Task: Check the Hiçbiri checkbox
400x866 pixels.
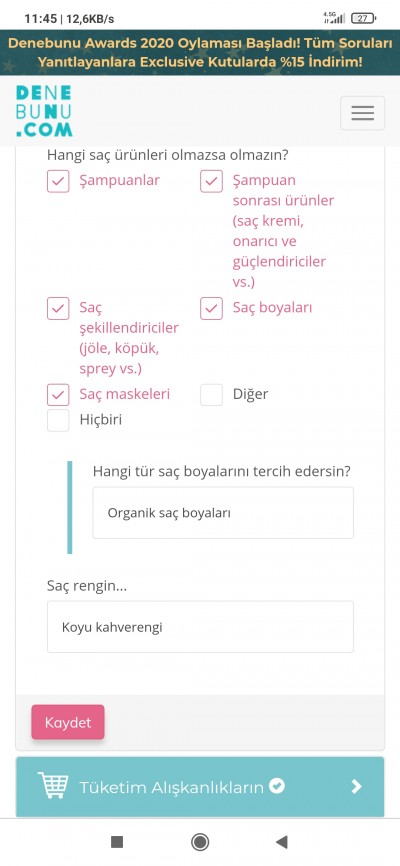Action: tap(58, 420)
